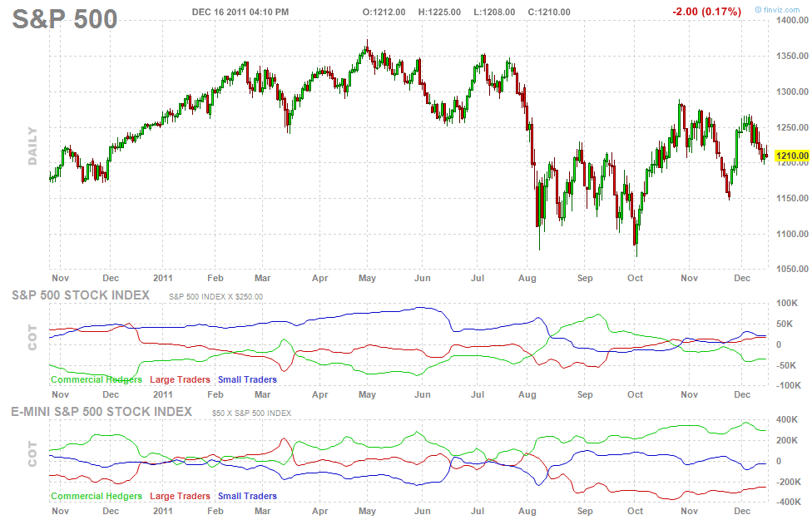Click "Oct" on the E-Mini COT time axis
Image resolution: width=812 pixels, height=520 pixels.
[x=635, y=511]
